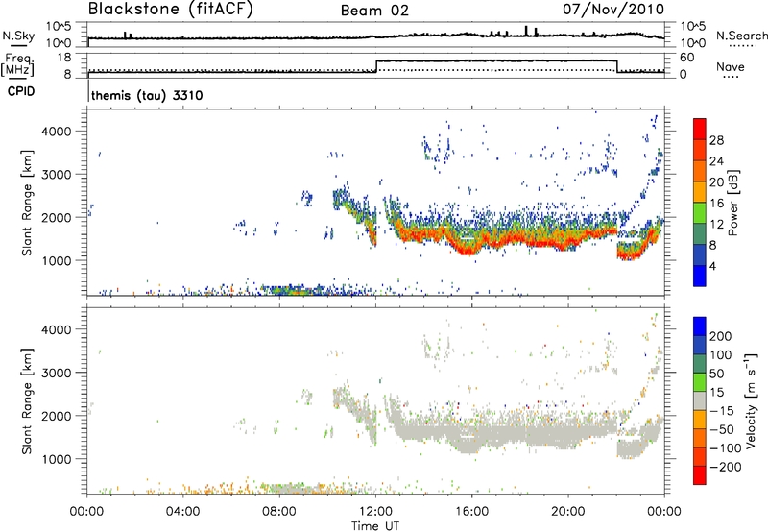Click the 'Time UT' axis title

coord(375,525)
